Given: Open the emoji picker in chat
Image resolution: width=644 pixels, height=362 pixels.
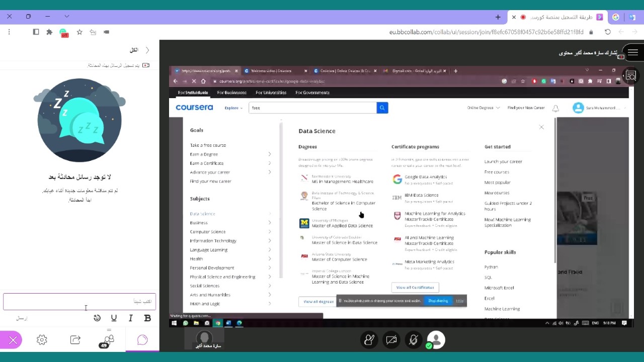Looking at the screenshot, I should click(97, 318).
